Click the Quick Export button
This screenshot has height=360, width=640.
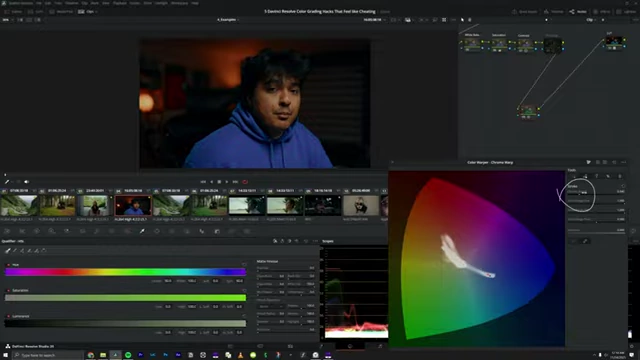point(524,12)
